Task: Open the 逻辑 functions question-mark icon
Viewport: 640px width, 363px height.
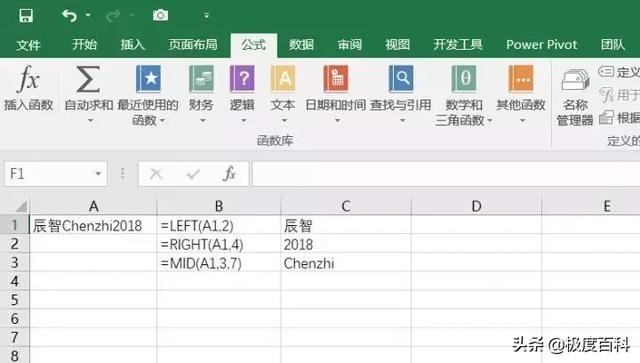Action: [x=242, y=78]
